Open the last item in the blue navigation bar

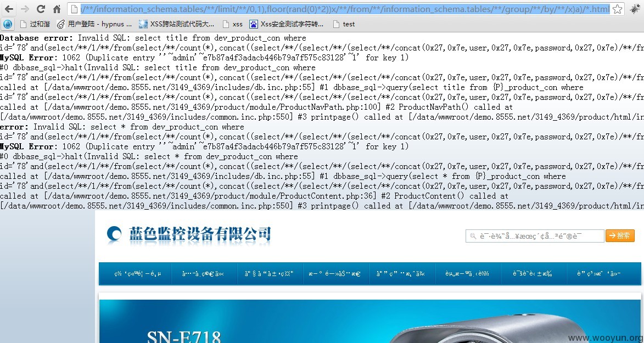(604, 274)
